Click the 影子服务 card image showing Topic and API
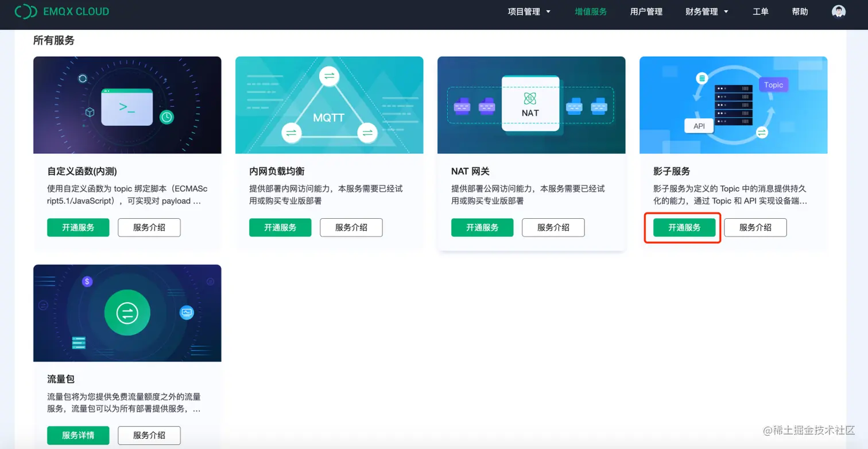The image size is (868, 449). pyautogui.click(x=733, y=105)
